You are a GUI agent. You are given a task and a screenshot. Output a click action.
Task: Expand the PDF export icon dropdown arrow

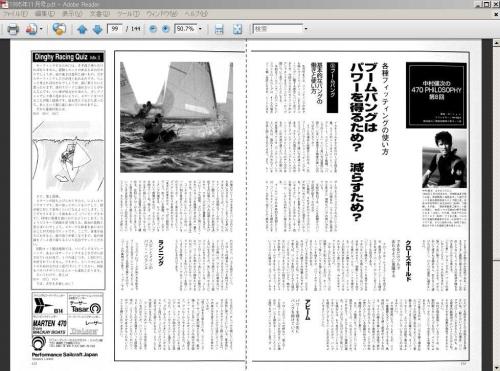41,29
